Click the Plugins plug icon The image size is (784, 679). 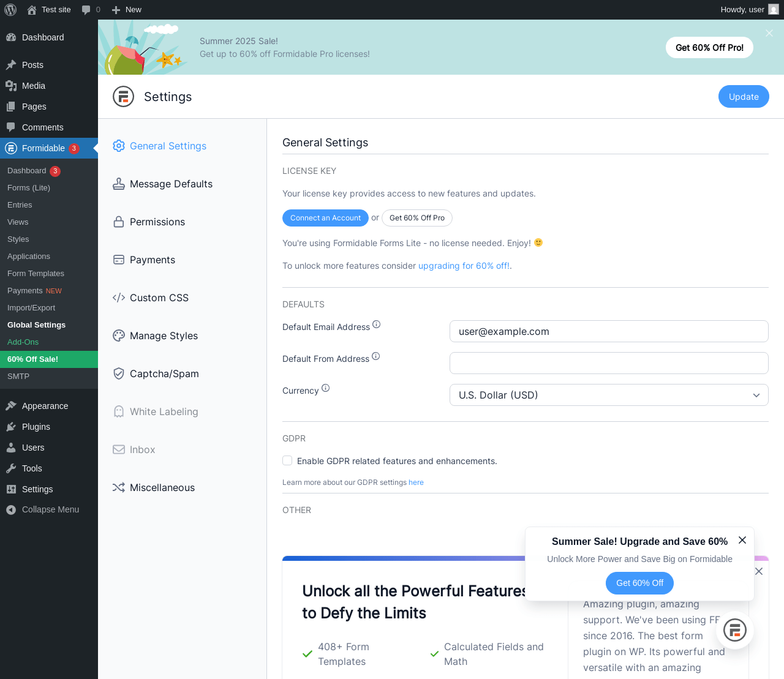[x=11, y=427]
